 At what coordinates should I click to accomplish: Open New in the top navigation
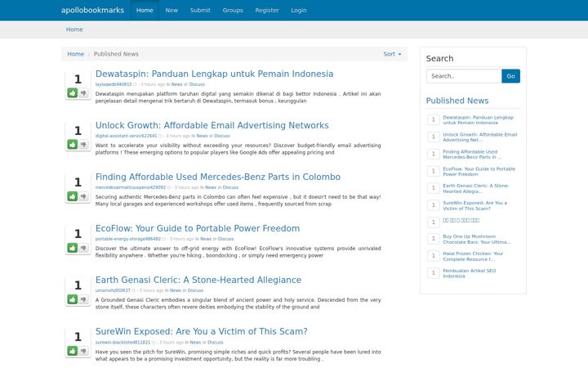pyautogui.click(x=171, y=10)
